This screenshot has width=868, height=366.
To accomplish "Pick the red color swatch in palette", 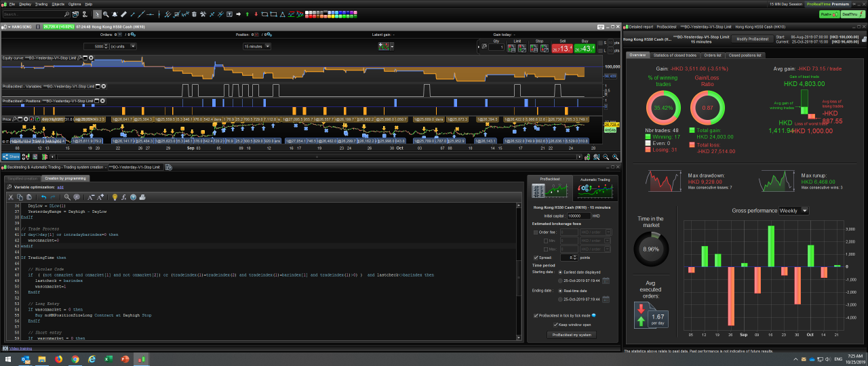I will (x=310, y=16).
